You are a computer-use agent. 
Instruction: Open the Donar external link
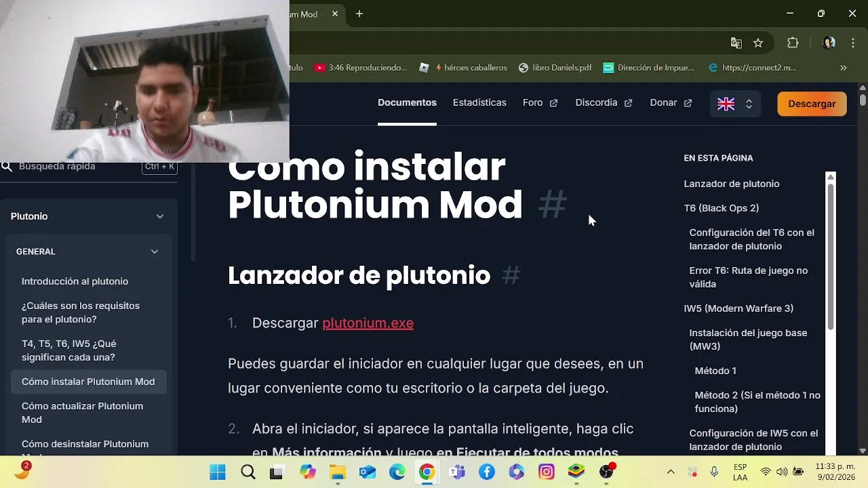tap(671, 103)
